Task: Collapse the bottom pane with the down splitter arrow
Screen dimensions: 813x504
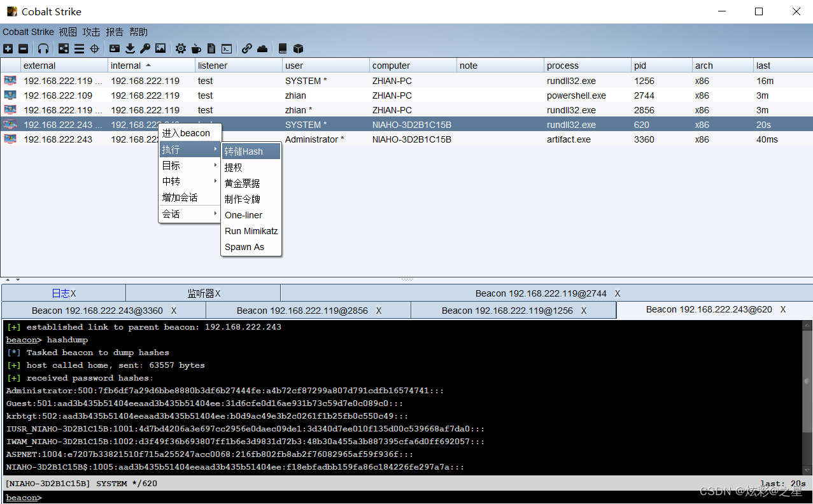Action: [18, 279]
